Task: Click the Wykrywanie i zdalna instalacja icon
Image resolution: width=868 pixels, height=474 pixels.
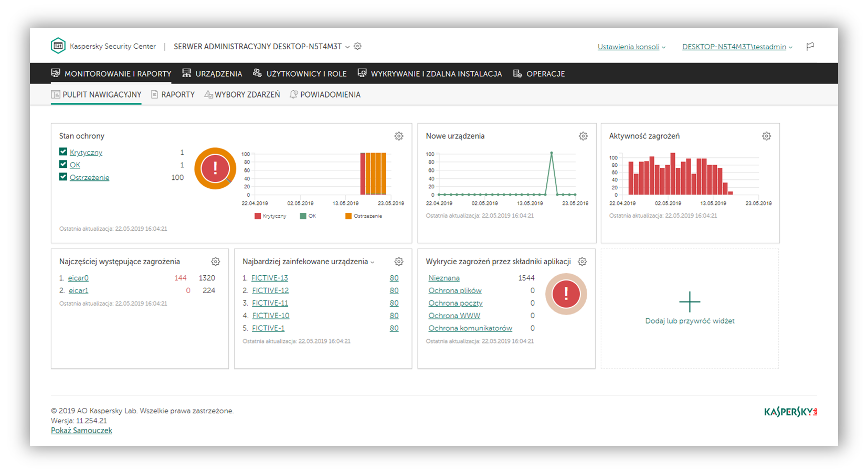Action: click(362, 73)
